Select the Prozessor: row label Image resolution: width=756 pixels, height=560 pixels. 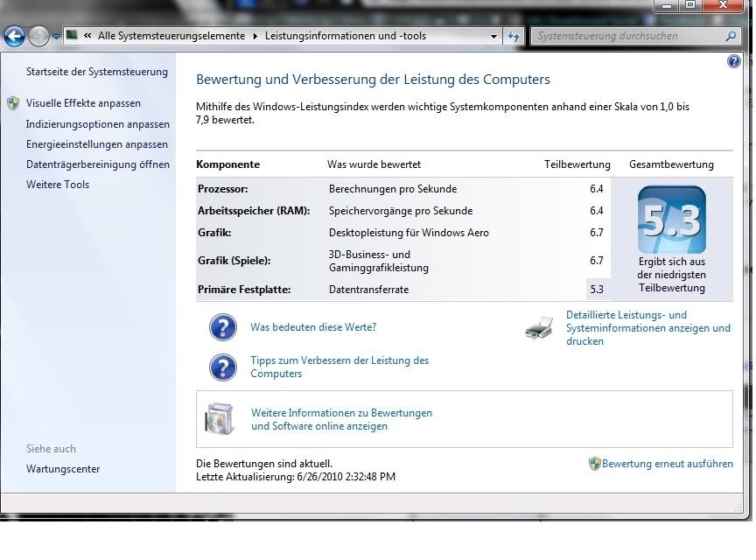point(223,189)
